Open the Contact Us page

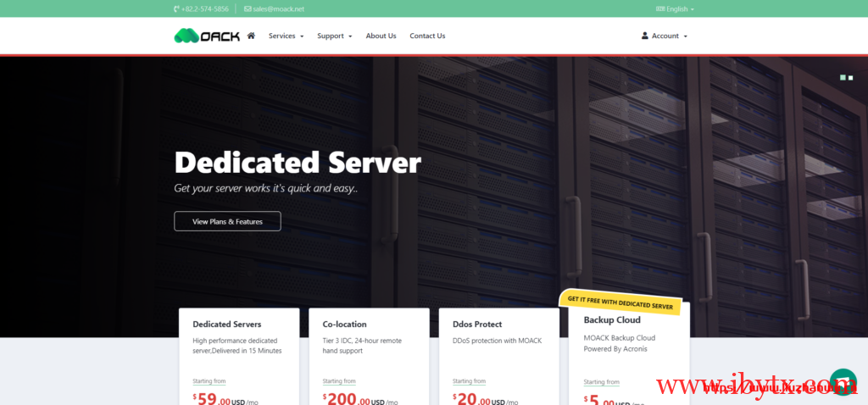[427, 36]
